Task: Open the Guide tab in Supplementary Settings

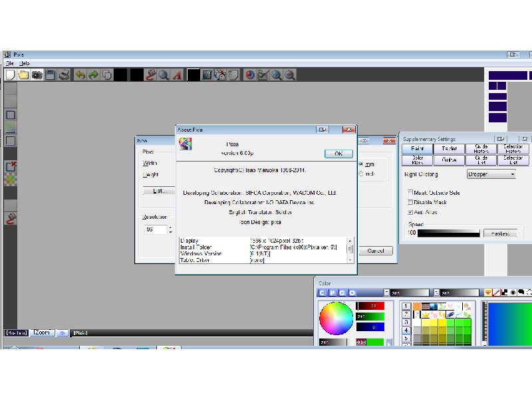Action: point(450,160)
